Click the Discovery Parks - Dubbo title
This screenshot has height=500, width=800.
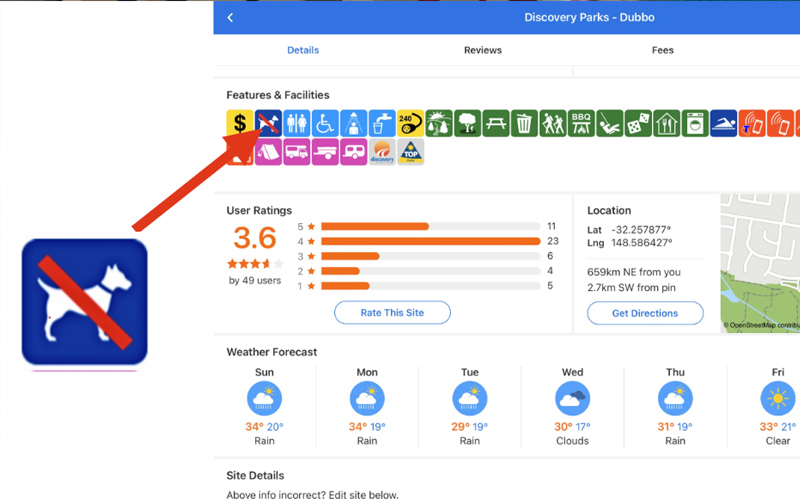coord(589,17)
